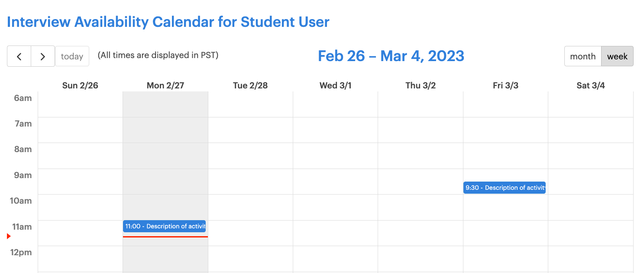This screenshot has height=273, width=644.
Task: Click the Sat 3/4 column header
Action: tap(591, 85)
